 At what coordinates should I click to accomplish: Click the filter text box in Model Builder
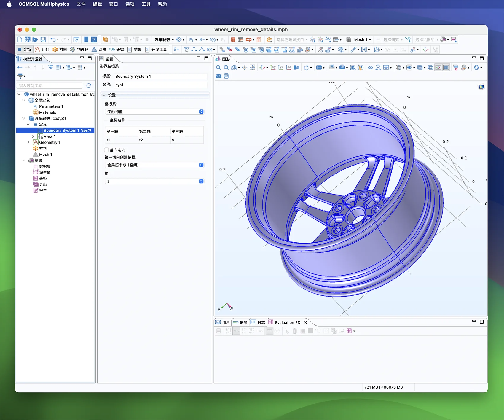(x=50, y=85)
